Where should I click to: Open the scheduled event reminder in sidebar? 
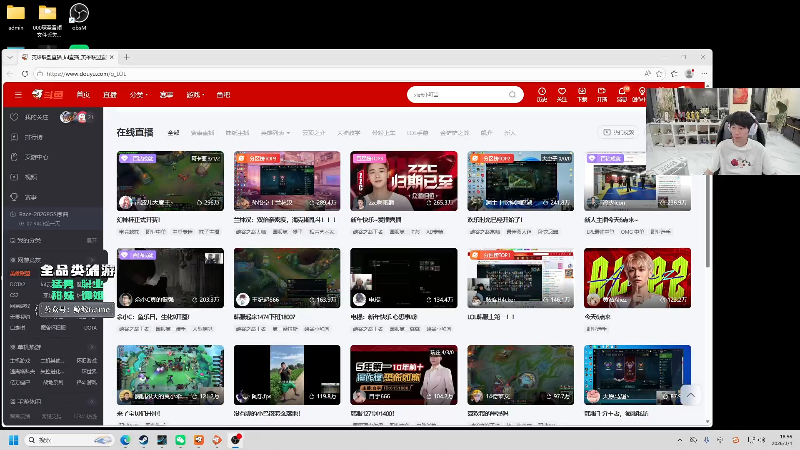[53, 219]
